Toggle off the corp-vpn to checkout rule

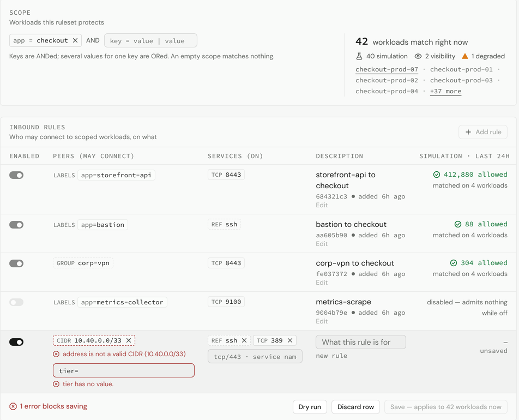pos(16,263)
